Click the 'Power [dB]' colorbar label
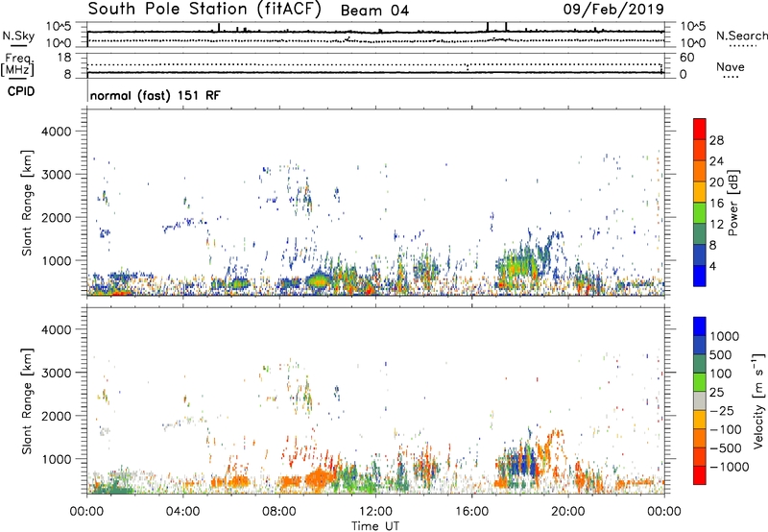Image resolution: width=768 pixels, height=532 pixels. [x=733, y=204]
